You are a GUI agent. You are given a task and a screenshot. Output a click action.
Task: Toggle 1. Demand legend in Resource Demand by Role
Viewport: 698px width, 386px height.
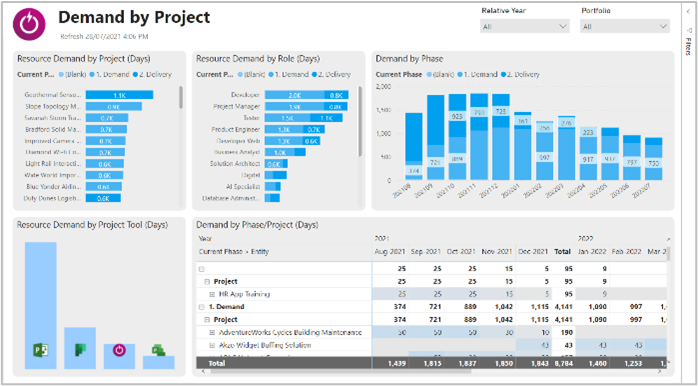288,75
